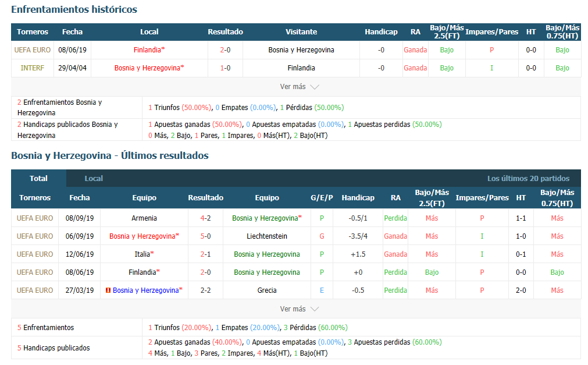The image size is (588, 365).
Task: Open Grecia team link
Action: (266, 290)
